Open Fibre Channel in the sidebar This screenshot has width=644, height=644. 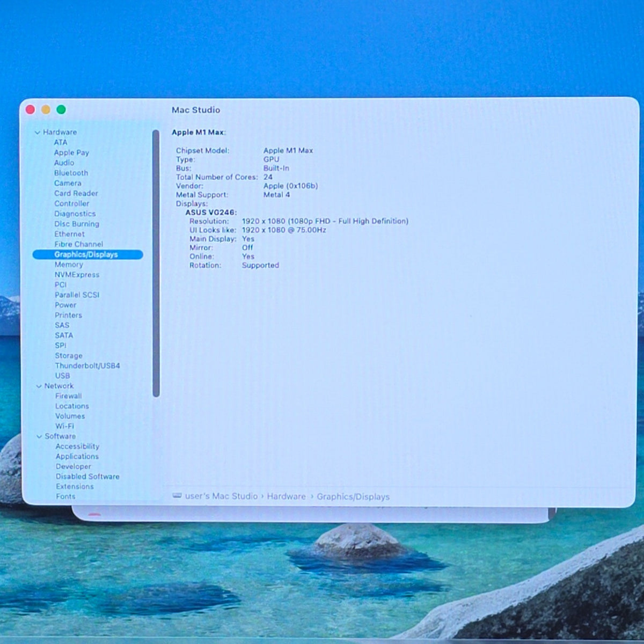pos(79,244)
